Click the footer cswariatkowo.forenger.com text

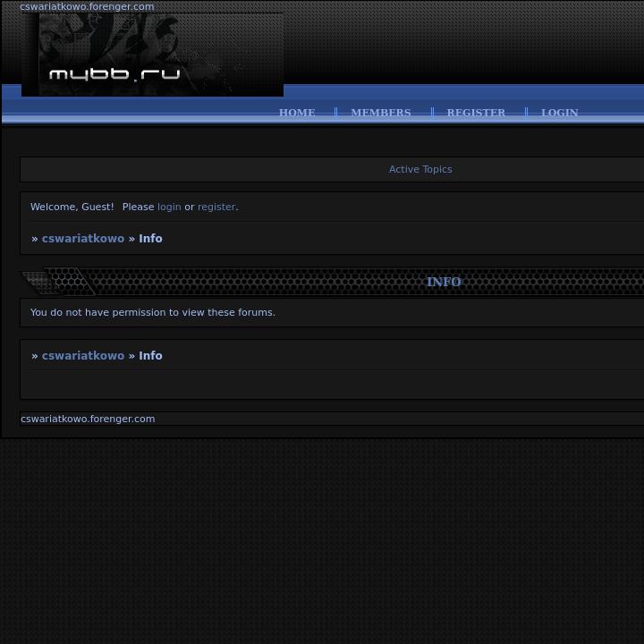pyautogui.click(x=88, y=419)
